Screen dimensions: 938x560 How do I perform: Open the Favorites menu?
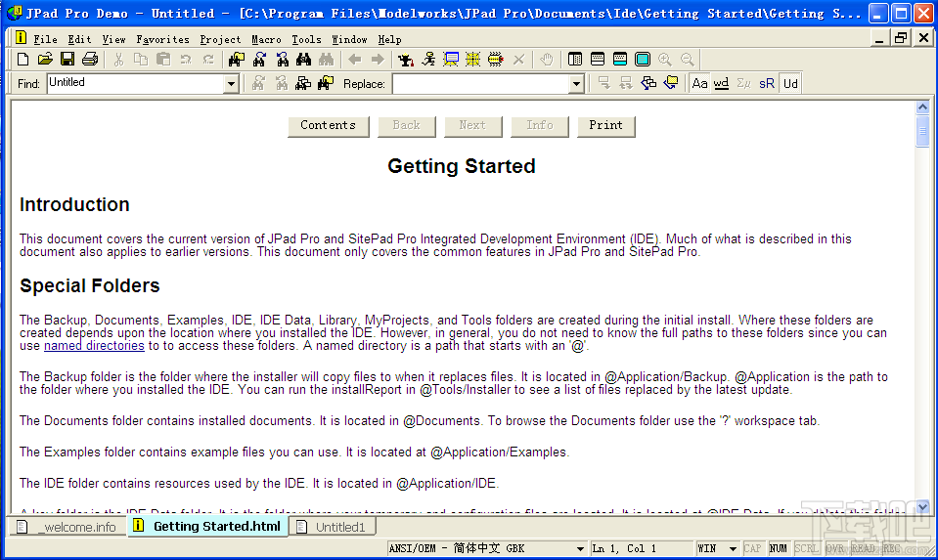[x=162, y=39]
